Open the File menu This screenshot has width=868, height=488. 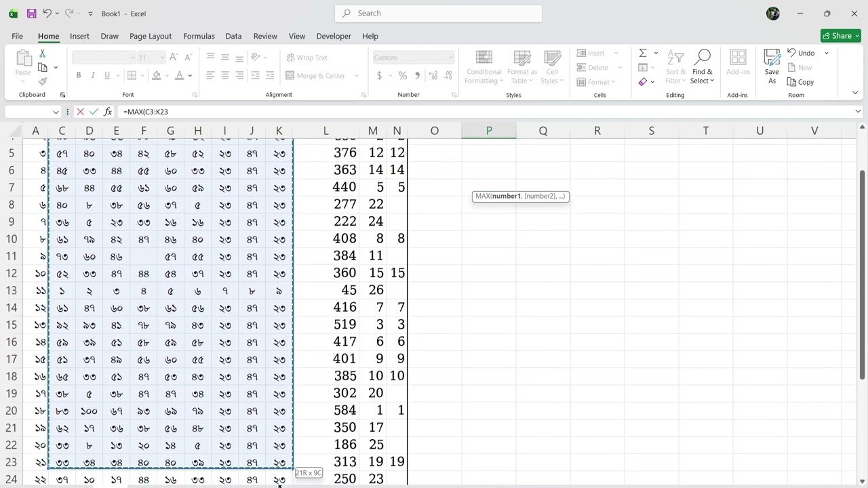click(x=17, y=36)
